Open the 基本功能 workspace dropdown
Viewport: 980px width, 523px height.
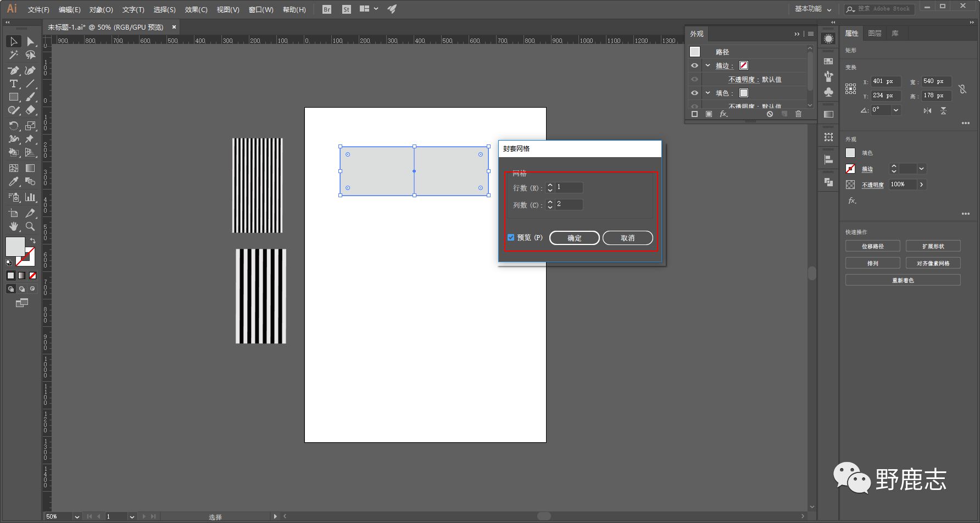[813, 9]
